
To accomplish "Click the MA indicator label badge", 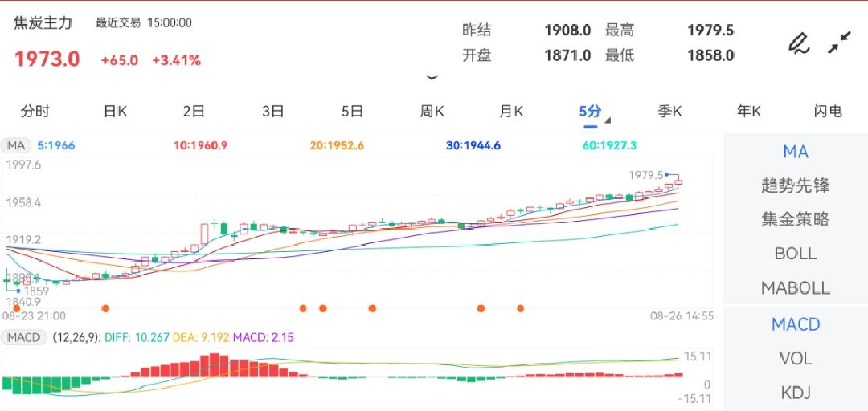I will coord(17,145).
